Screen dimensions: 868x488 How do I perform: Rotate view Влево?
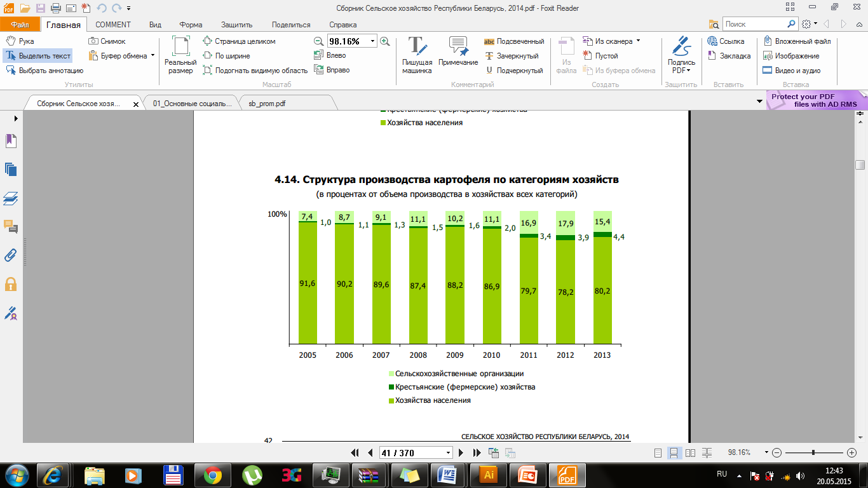[330, 55]
